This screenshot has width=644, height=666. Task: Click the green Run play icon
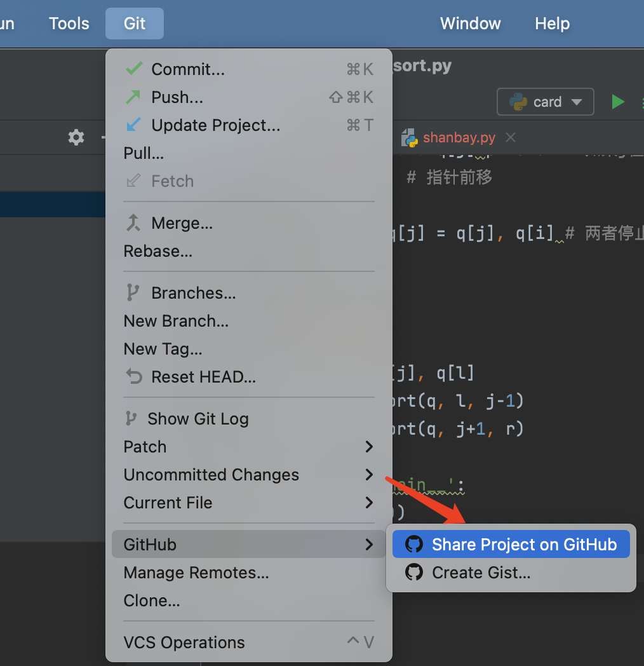click(617, 102)
